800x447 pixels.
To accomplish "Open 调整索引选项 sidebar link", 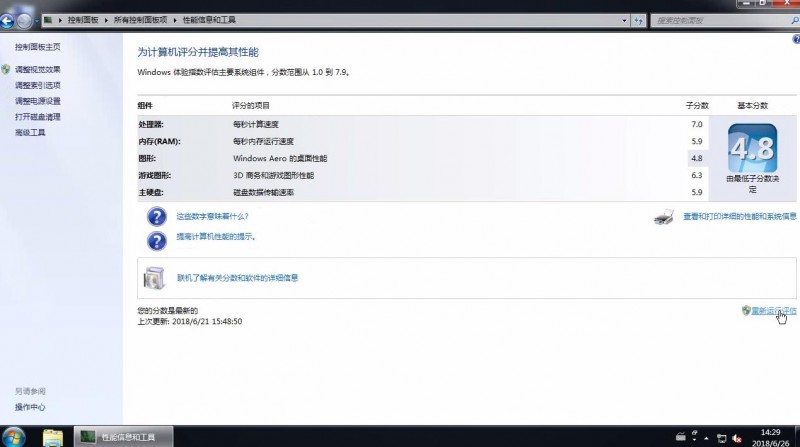I will pos(37,85).
